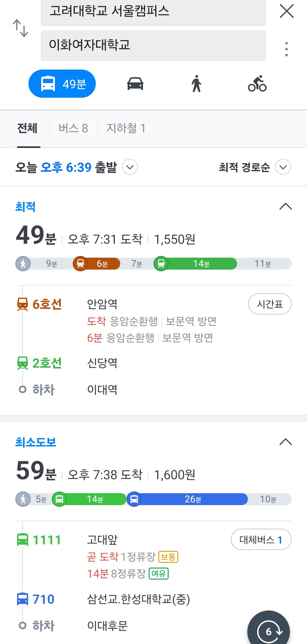This screenshot has width=307, height=644.
Task: Switch to the 지하철 1 tab
Action: tap(126, 128)
